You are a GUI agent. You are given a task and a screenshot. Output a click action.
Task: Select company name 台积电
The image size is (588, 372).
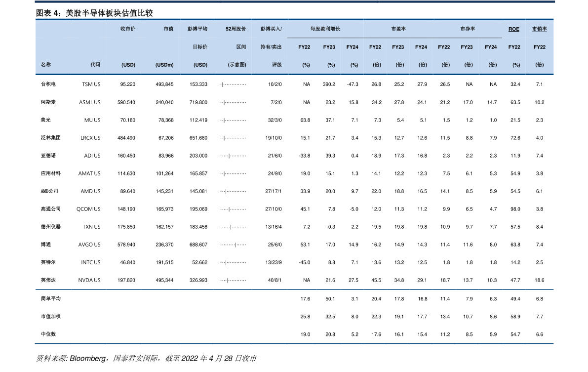tap(48, 84)
